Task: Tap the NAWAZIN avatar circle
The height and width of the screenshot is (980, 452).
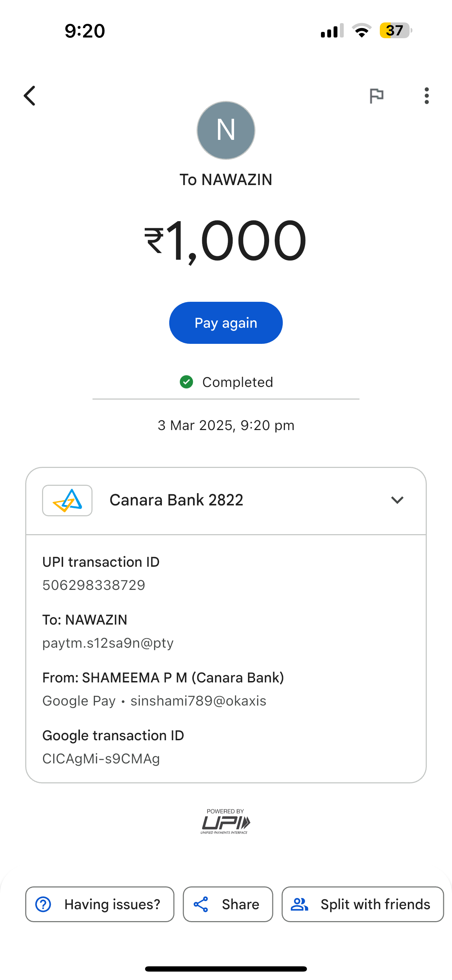Action: click(226, 130)
